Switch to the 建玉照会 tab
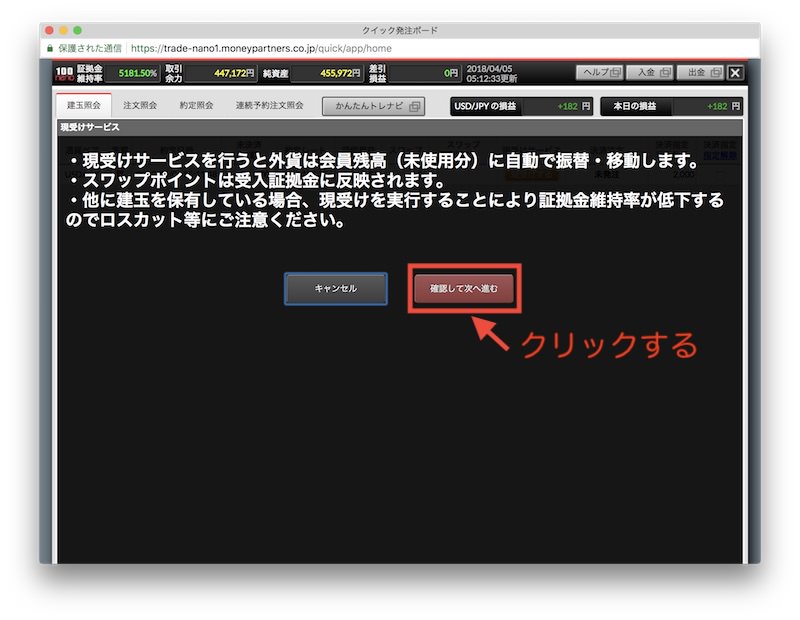The height and width of the screenshot is (620, 800). (84, 106)
